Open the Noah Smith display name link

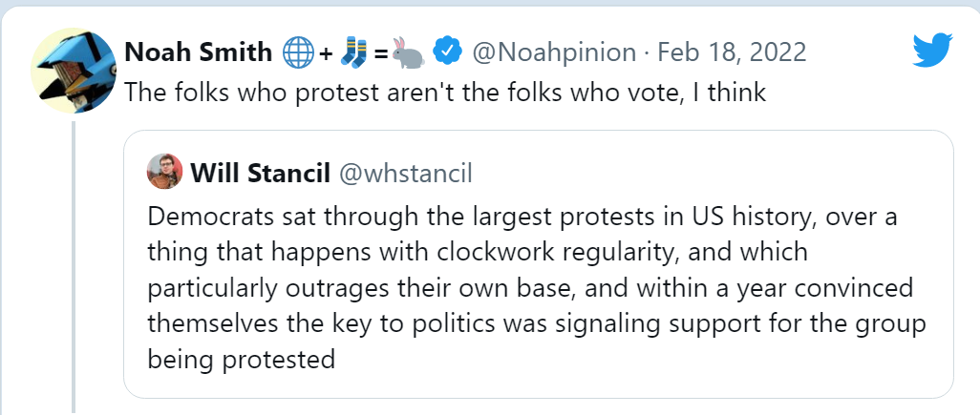(x=199, y=52)
